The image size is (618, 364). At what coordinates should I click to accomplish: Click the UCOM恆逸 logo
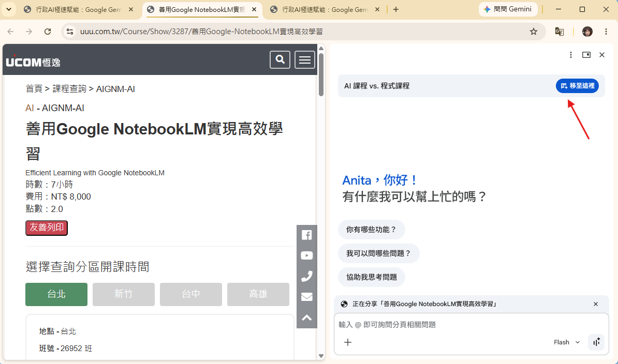pos(33,62)
